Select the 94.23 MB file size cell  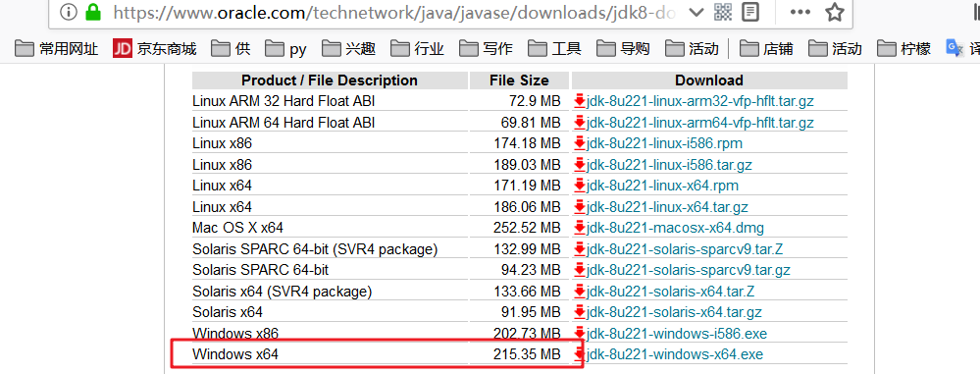point(519,270)
